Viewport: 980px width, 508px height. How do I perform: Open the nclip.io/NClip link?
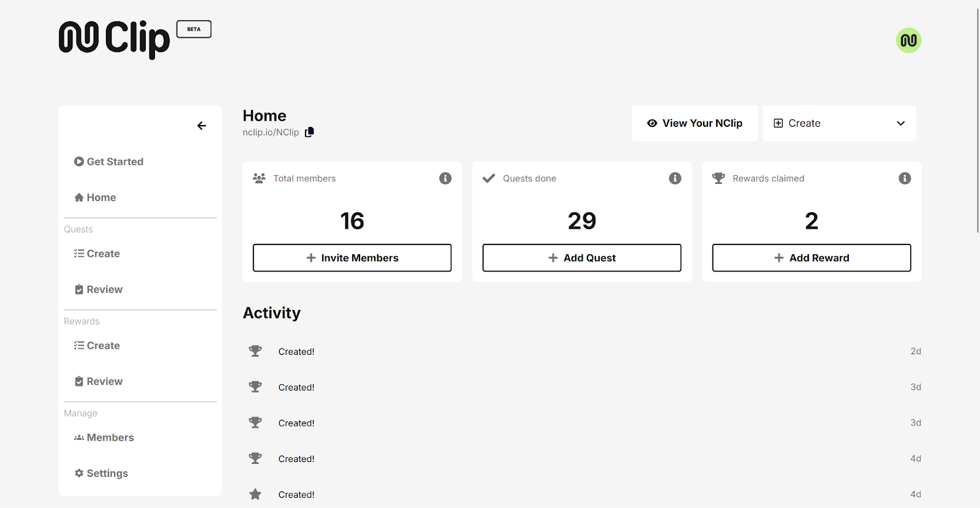(x=271, y=132)
